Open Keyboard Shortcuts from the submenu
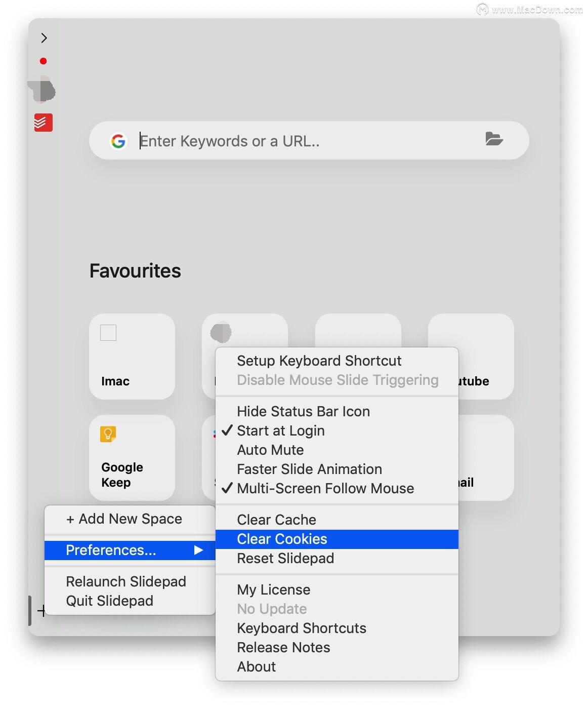The width and height of the screenshot is (588, 708). coord(337,628)
